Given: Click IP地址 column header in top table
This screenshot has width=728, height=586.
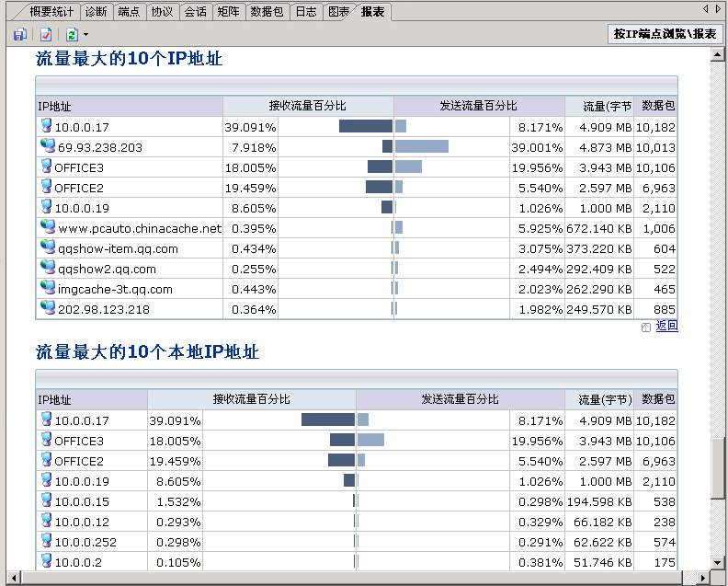Looking at the screenshot, I should (x=129, y=107).
